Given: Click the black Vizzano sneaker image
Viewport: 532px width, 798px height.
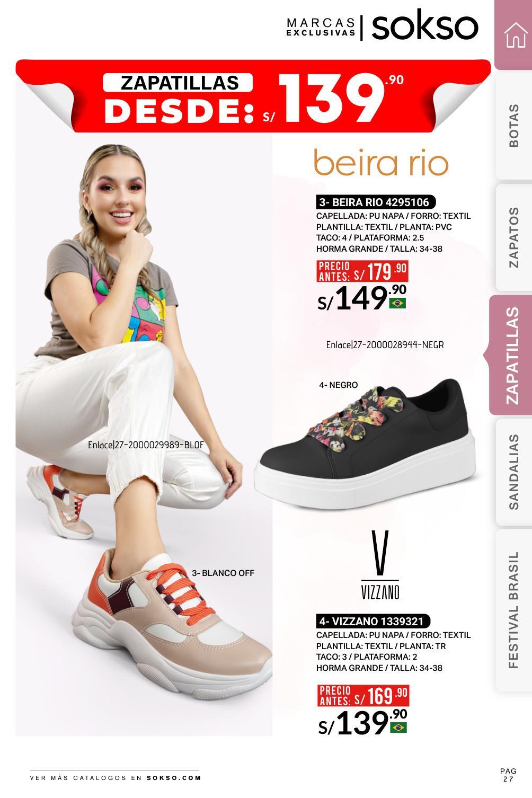Looking at the screenshot, I should 368,444.
